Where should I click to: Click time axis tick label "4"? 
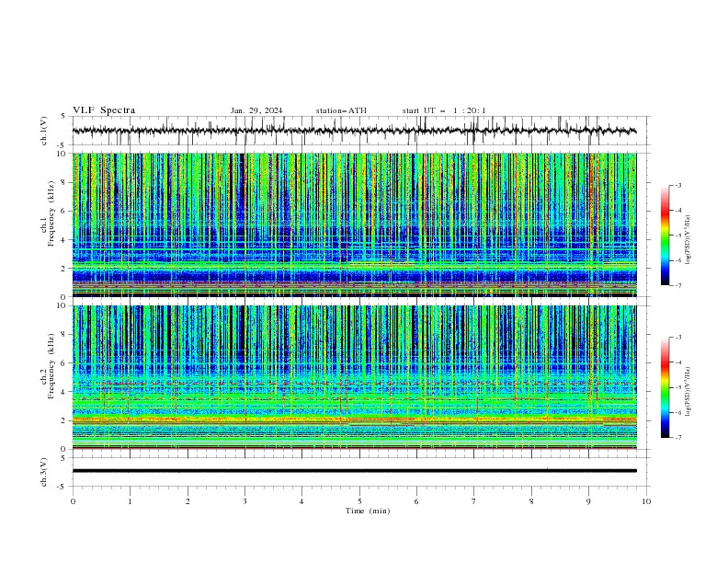[x=301, y=501]
